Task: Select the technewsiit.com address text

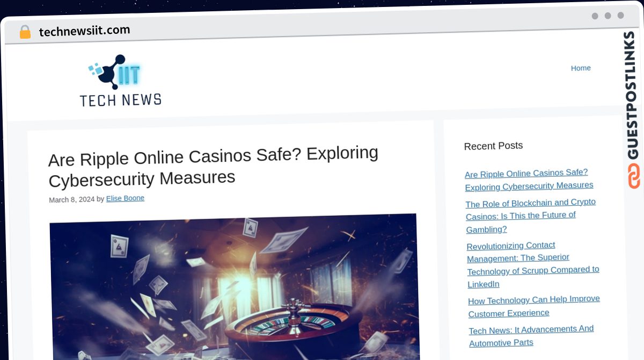Action: (x=84, y=31)
